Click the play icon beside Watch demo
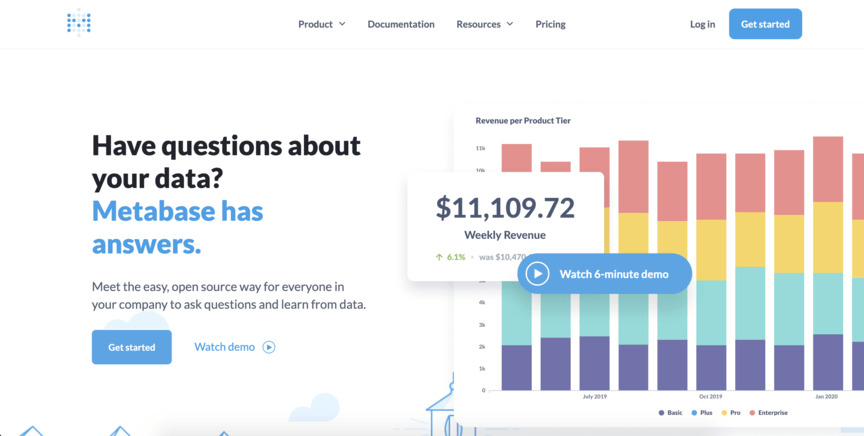 click(268, 347)
